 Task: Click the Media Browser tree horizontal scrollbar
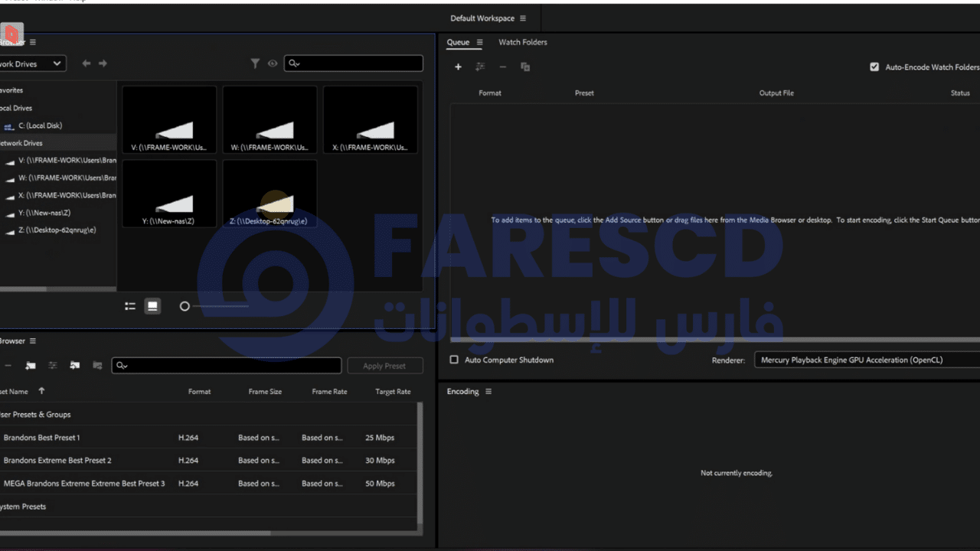click(23, 289)
